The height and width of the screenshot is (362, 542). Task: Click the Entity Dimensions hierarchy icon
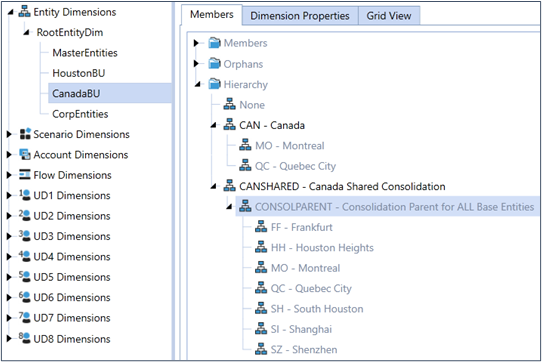(x=25, y=12)
